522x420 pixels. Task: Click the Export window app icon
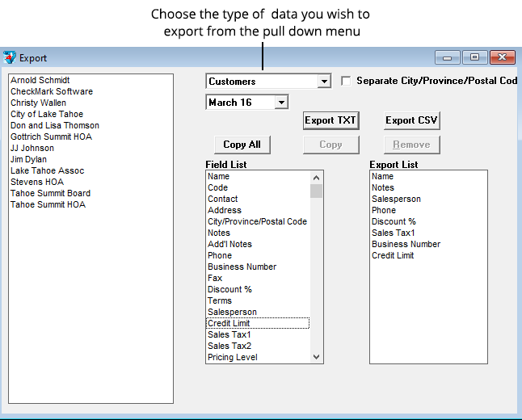coord(10,57)
